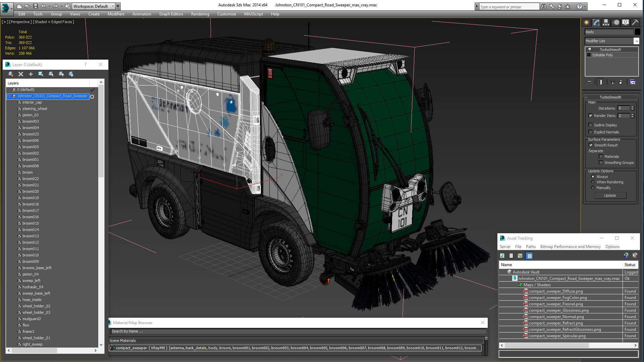
Task: Click Create New Layer icon in Layer dialog
Action: click(x=11, y=74)
